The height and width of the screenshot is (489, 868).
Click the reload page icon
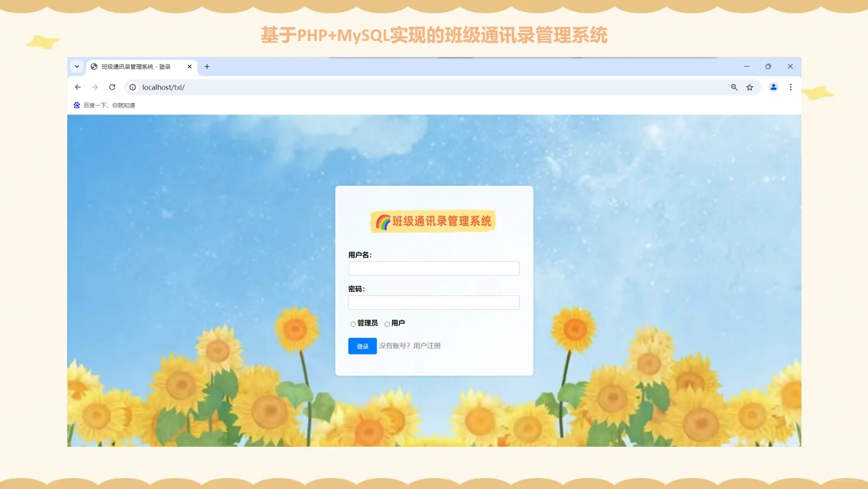[x=112, y=87]
